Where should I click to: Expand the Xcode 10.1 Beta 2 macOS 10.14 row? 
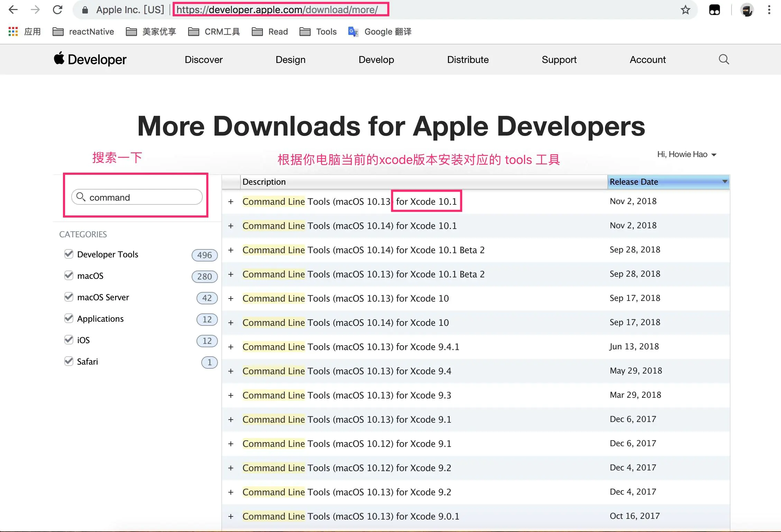(231, 250)
